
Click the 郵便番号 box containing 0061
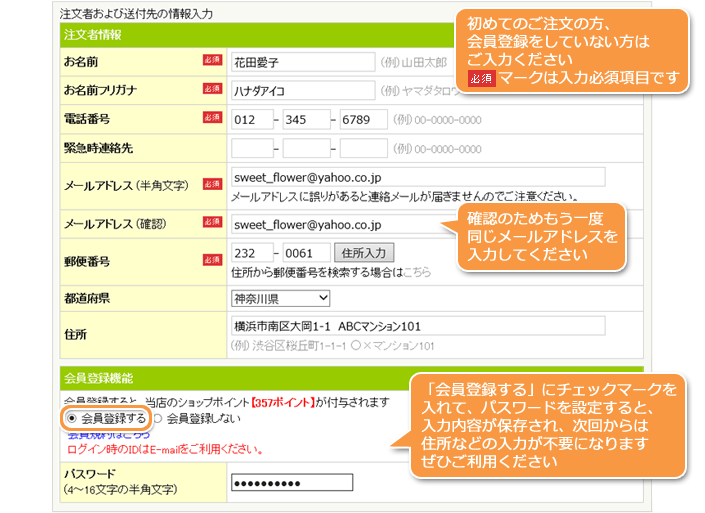coord(306,252)
